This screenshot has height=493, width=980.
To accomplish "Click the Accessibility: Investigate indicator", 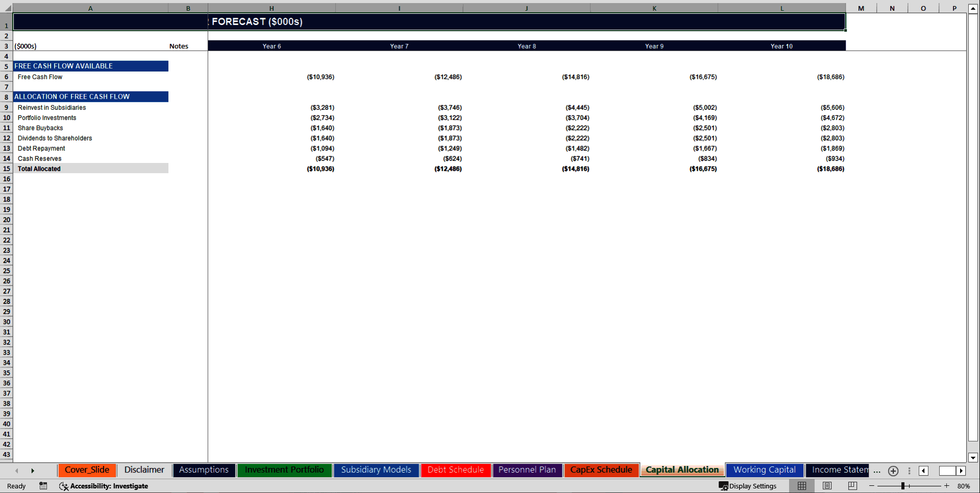I will click(104, 486).
